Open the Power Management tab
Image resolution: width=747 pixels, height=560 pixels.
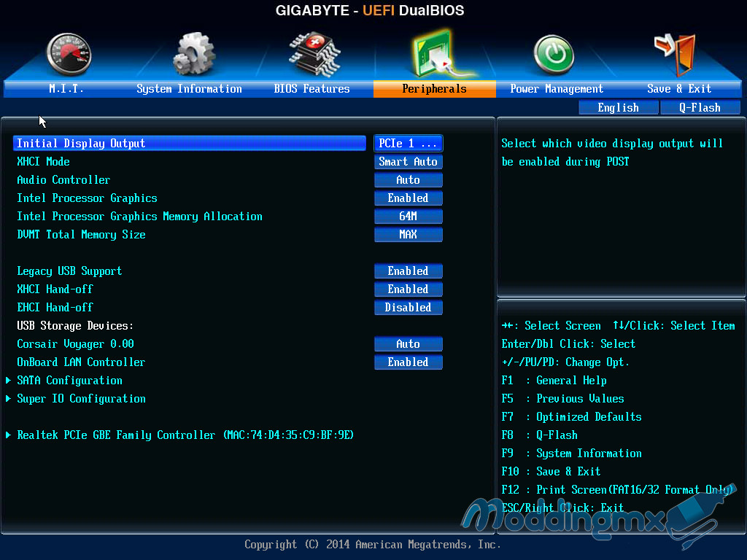pyautogui.click(x=557, y=88)
